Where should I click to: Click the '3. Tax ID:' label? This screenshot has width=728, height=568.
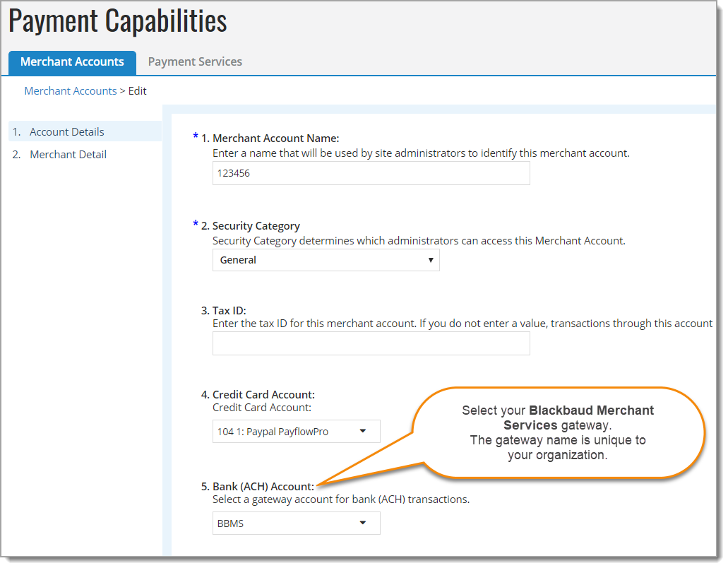(224, 311)
